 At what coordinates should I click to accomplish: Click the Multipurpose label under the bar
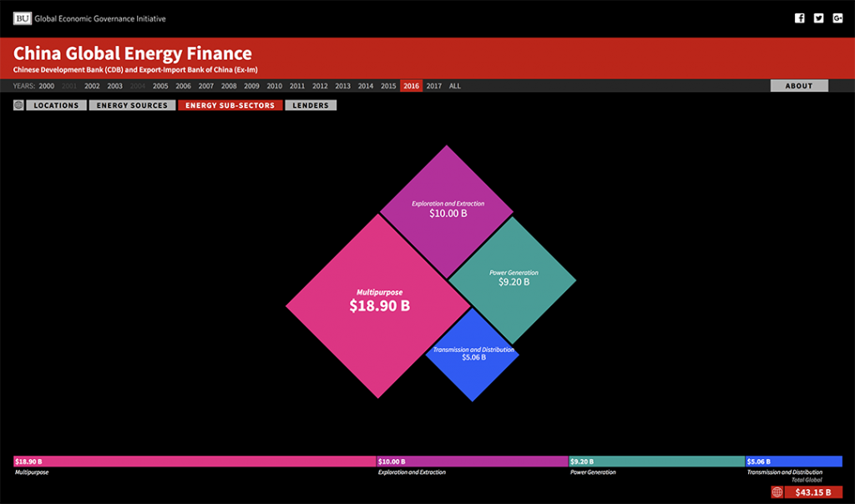coord(32,472)
